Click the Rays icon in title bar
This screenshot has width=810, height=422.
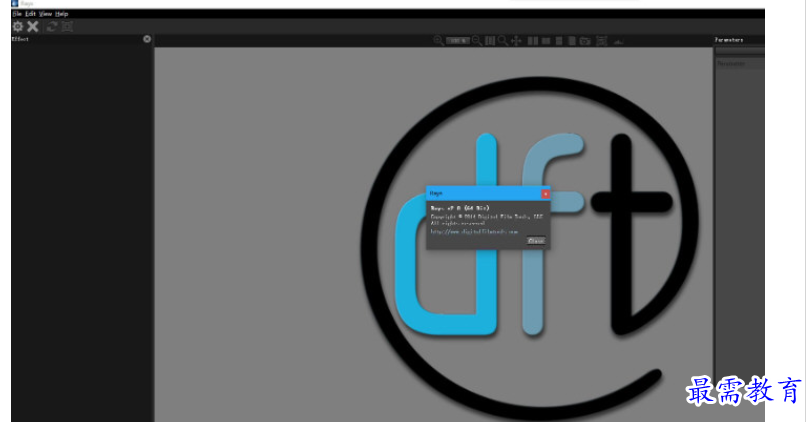14,3
